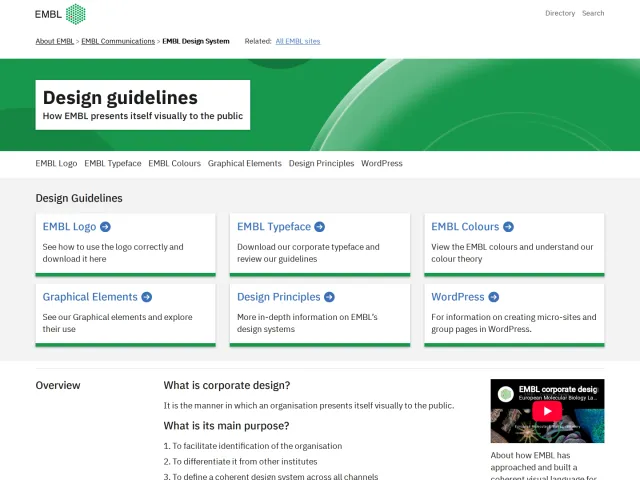This screenshot has height=480, width=640.
Task: Click 'It is the manner in which' paragraph
Action: (309, 406)
